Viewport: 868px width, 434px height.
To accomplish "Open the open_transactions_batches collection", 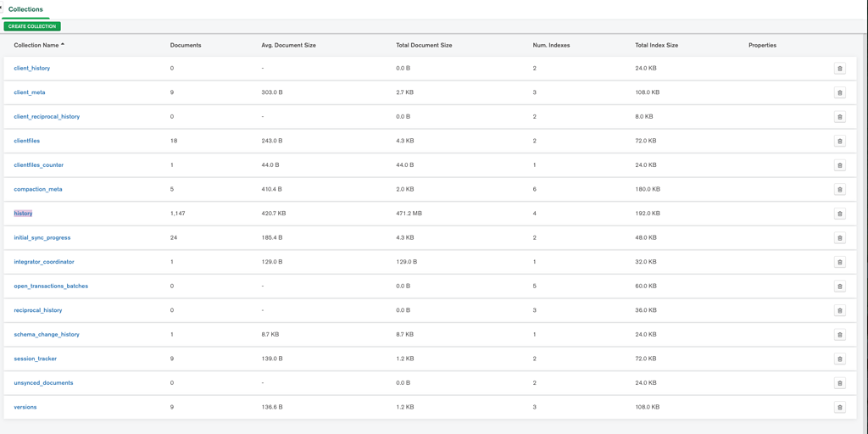I will [x=51, y=286].
